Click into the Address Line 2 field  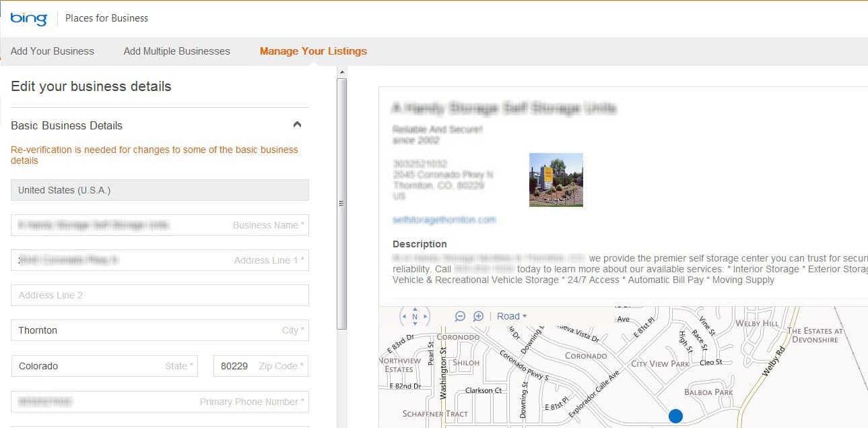pyautogui.click(x=160, y=295)
